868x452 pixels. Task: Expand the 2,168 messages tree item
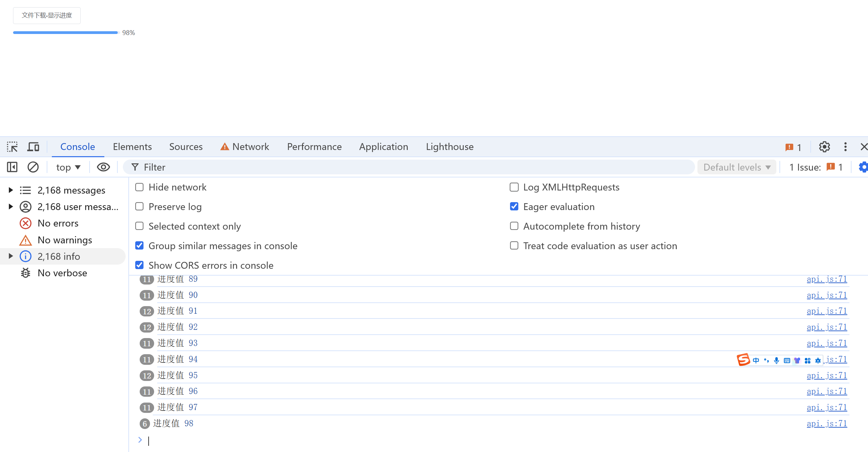10,190
